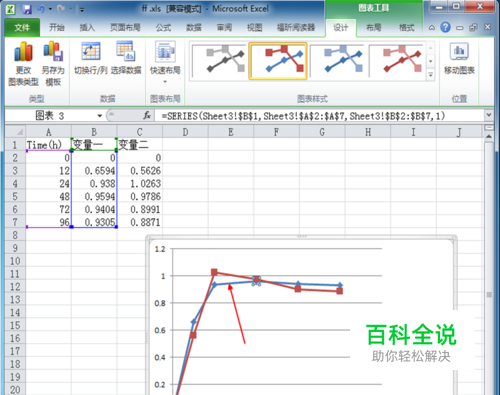Select the all-blue chart style thumbnail
The image size is (500, 395).
click(x=337, y=61)
